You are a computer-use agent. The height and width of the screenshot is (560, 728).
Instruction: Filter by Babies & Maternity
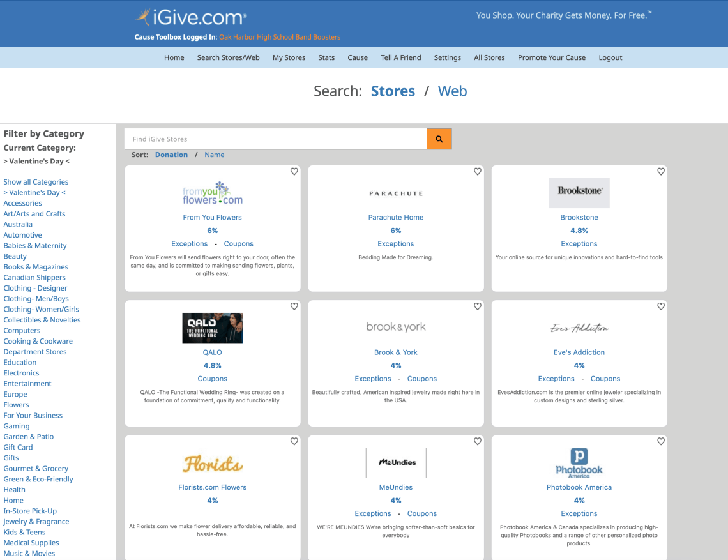pos(35,246)
